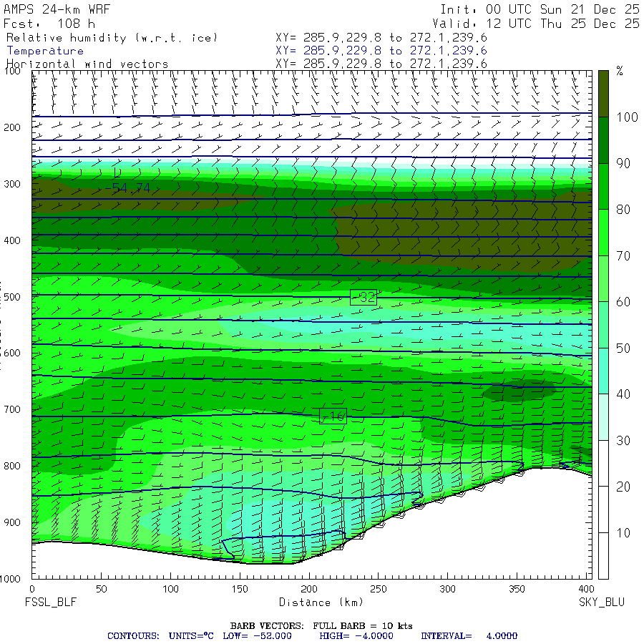Click the '0' distance axis tick label
Image resolution: width=644 pixels, height=644 pixels.
click(x=32, y=589)
